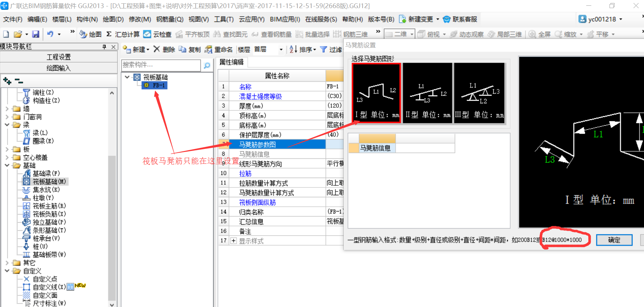This screenshot has width=644, height=307.
Task: Save the project using the floppy icon
Action: coord(35,34)
